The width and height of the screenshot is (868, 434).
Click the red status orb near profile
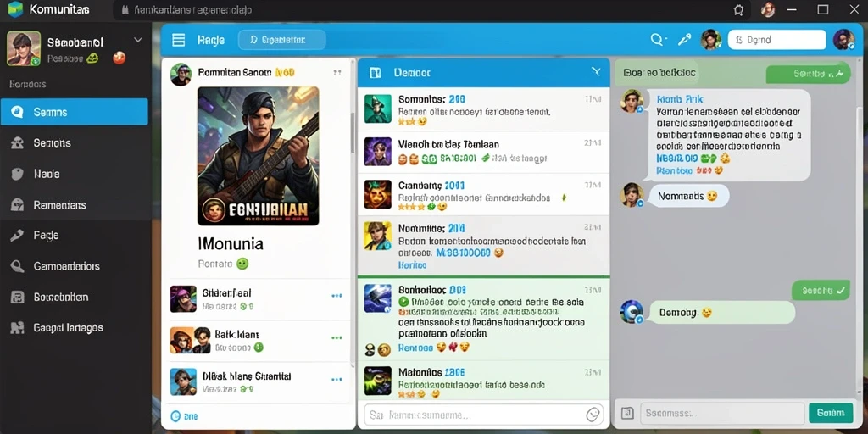point(119,58)
